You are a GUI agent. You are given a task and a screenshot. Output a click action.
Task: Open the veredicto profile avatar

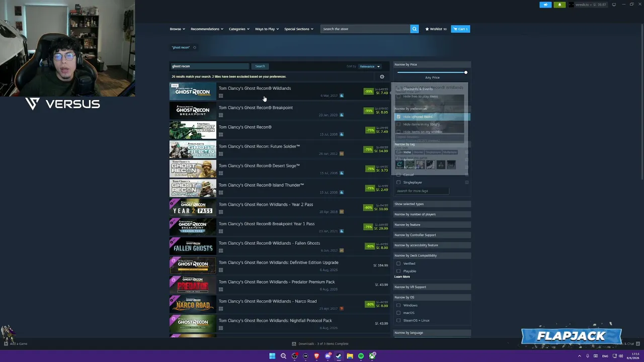click(x=571, y=5)
